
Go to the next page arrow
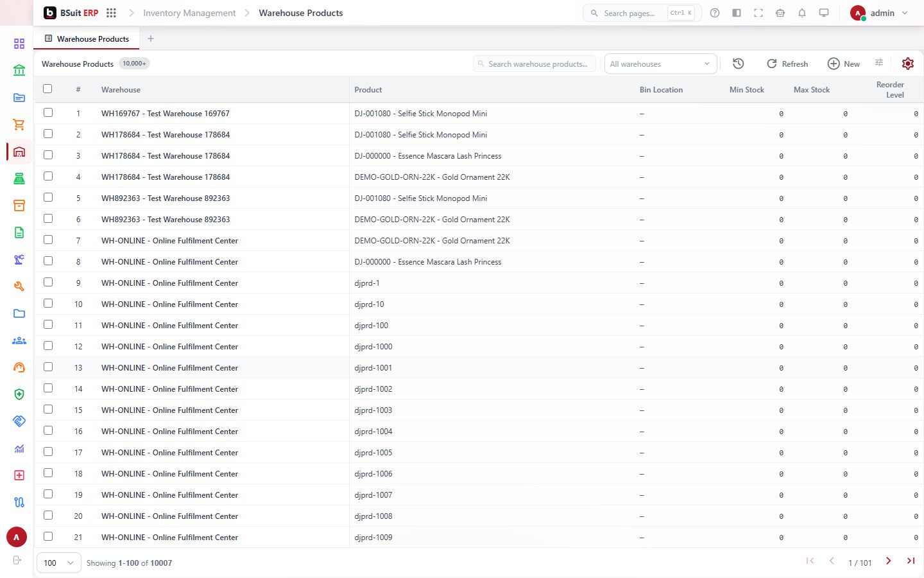pyautogui.click(x=889, y=561)
